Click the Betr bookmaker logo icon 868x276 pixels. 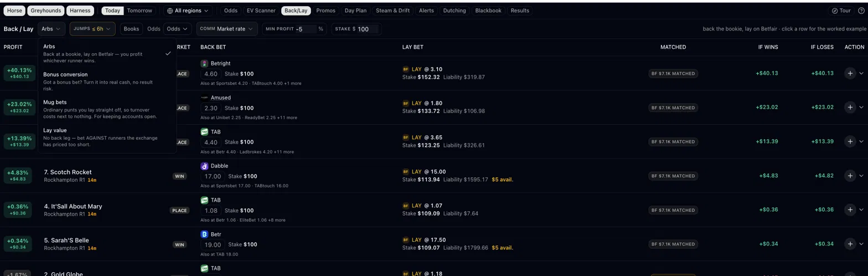(x=204, y=234)
